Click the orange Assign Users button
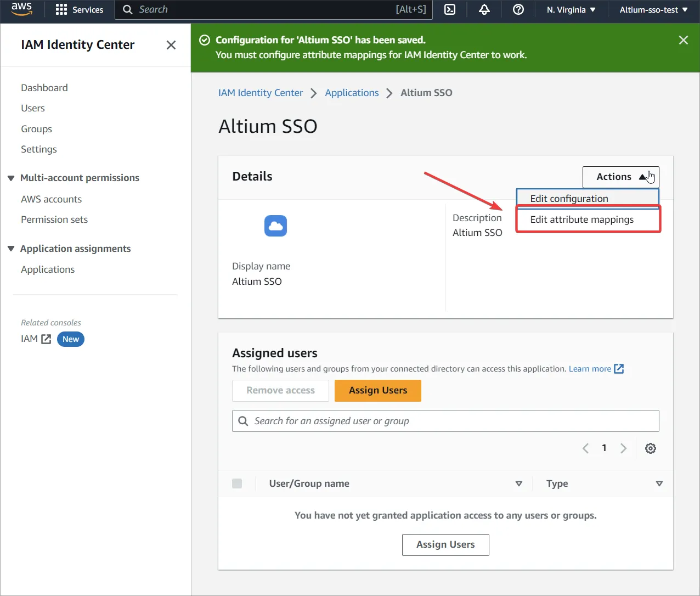The height and width of the screenshot is (596, 700). pos(378,391)
